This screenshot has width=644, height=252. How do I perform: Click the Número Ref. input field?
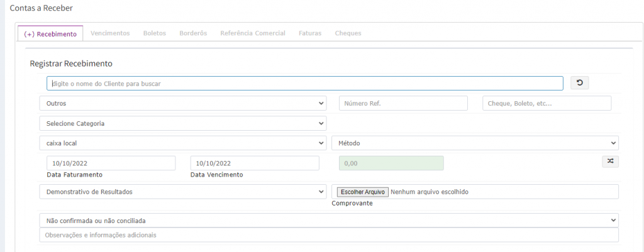coord(403,103)
